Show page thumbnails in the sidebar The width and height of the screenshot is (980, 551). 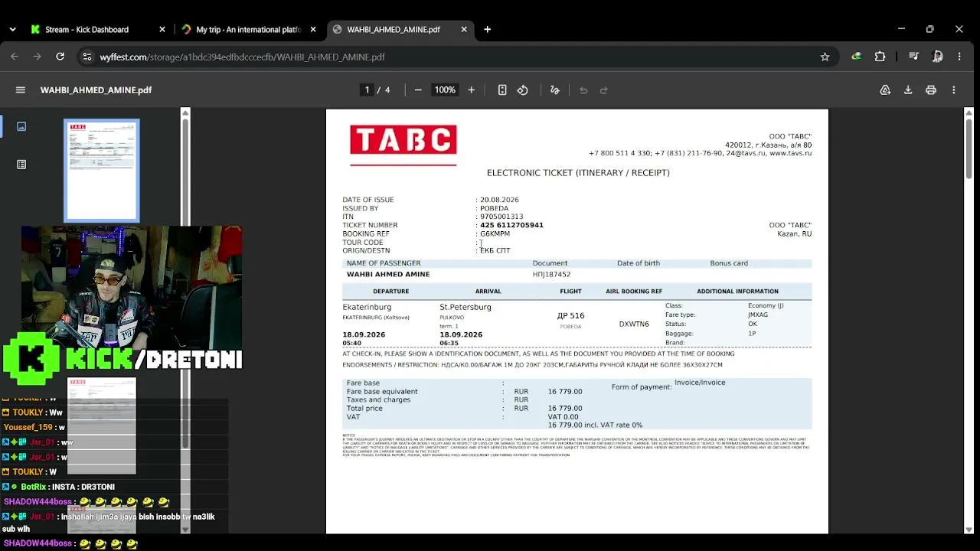point(21,126)
